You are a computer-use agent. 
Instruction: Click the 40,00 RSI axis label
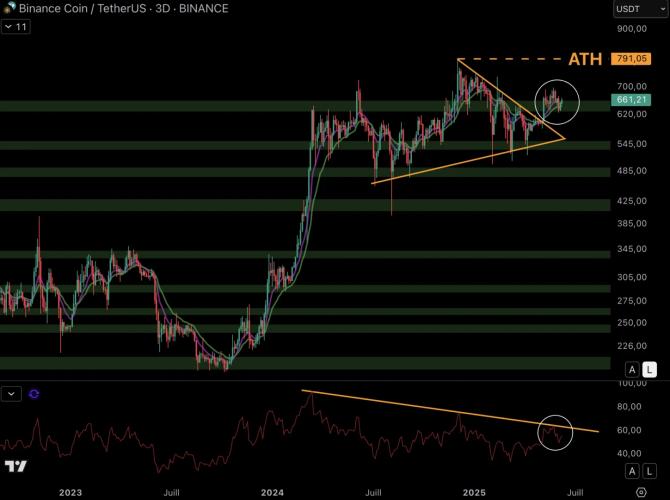point(629,453)
